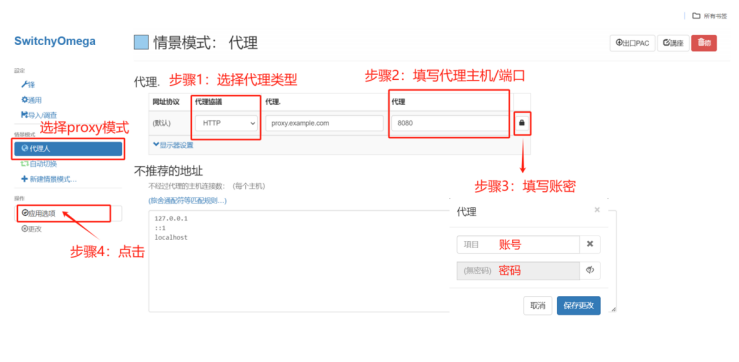Image resolution: width=739 pixels, height=362 pixels.
Task: Click the Export PAC button
Action: click(x=632, y=43)
